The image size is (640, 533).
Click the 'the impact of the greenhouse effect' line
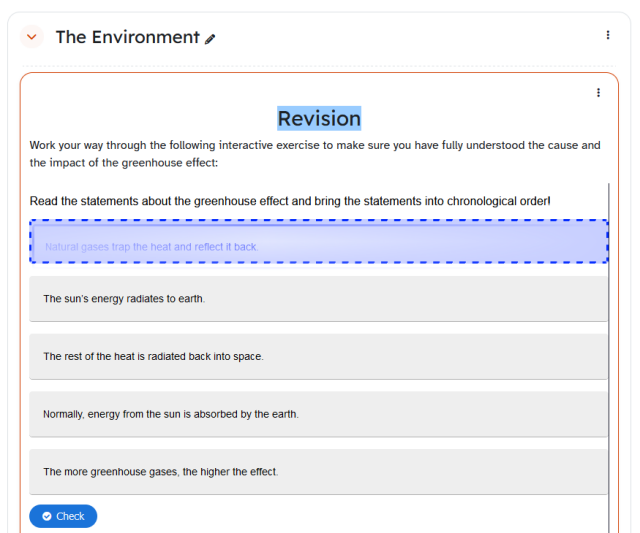(x=123, y=162)
